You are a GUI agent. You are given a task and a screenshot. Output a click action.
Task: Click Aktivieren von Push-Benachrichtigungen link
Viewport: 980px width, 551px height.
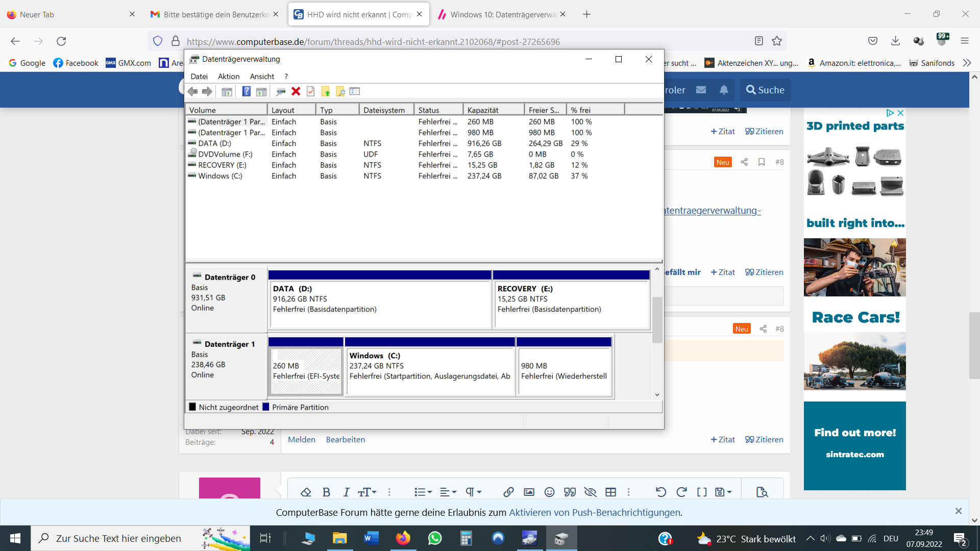[595, 512]
